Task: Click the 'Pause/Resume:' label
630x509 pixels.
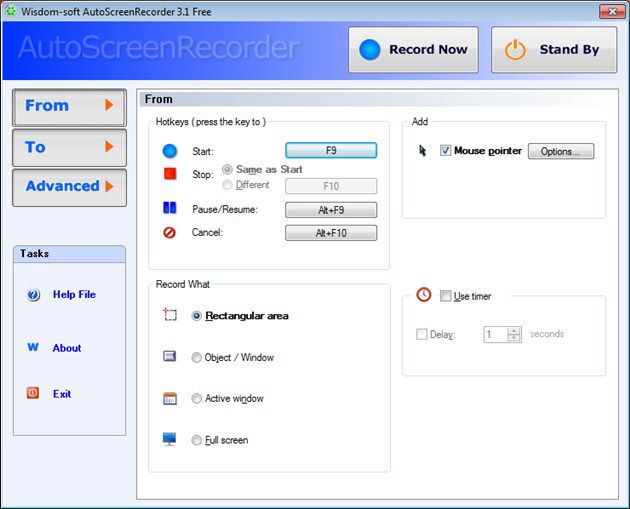Action: (225, 210)
